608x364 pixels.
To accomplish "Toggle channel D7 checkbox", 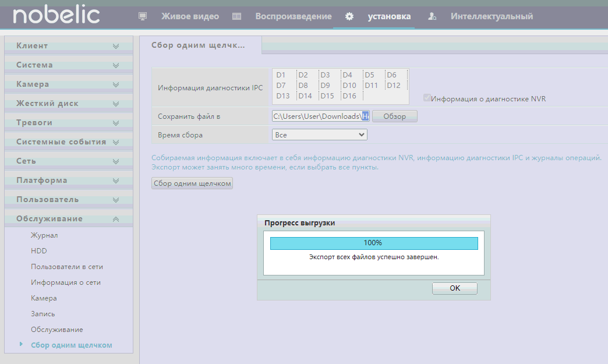I will [281, 85].
